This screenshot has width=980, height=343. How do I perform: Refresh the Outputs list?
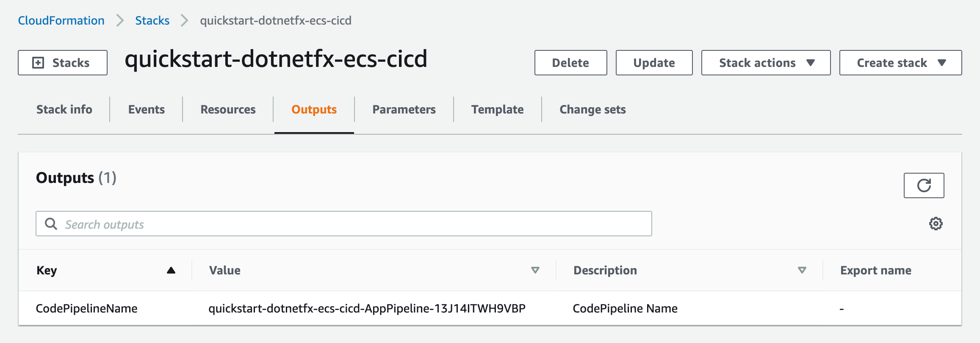tap(924, 185)
